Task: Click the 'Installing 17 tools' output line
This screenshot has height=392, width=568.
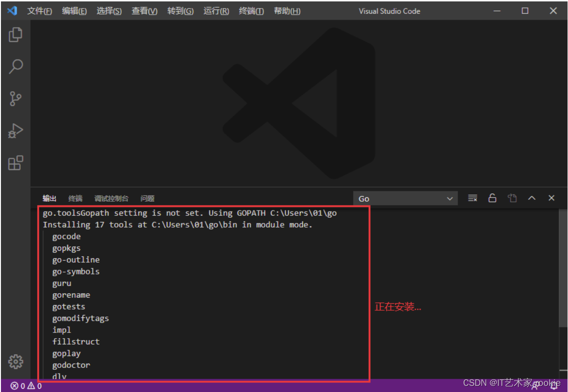Action: [178, 225]
